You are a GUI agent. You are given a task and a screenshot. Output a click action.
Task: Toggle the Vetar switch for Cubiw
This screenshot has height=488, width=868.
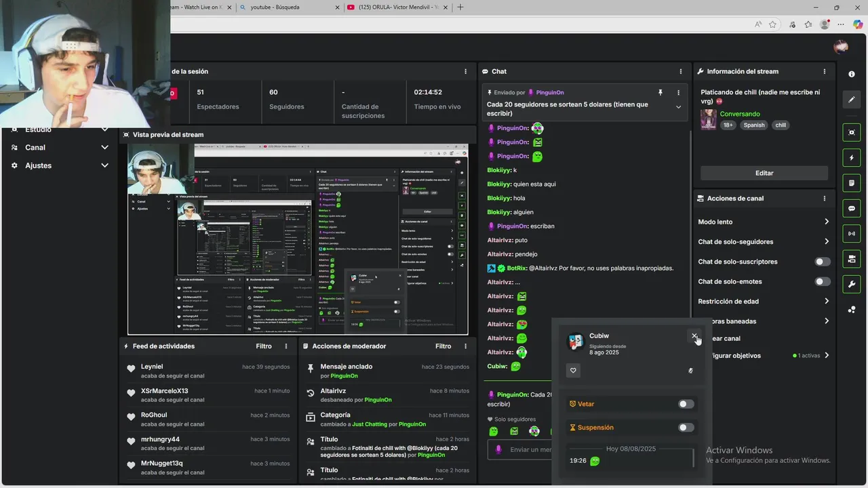coord(686,404)
